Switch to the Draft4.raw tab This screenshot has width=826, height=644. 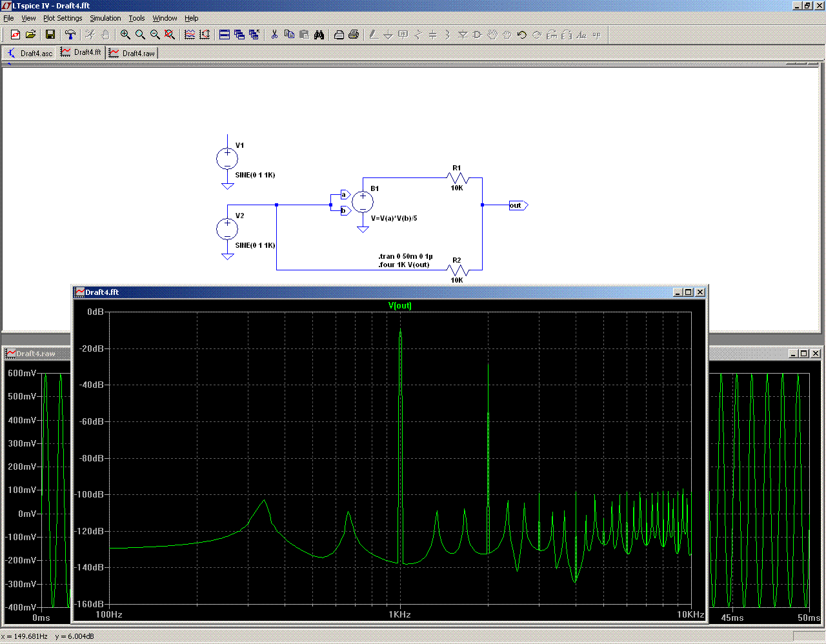[132, 53]
